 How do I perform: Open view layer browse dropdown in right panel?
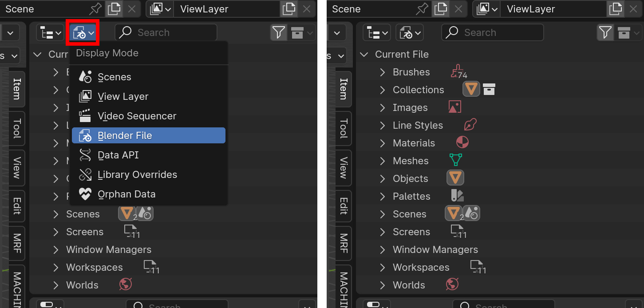pos(486,9)
